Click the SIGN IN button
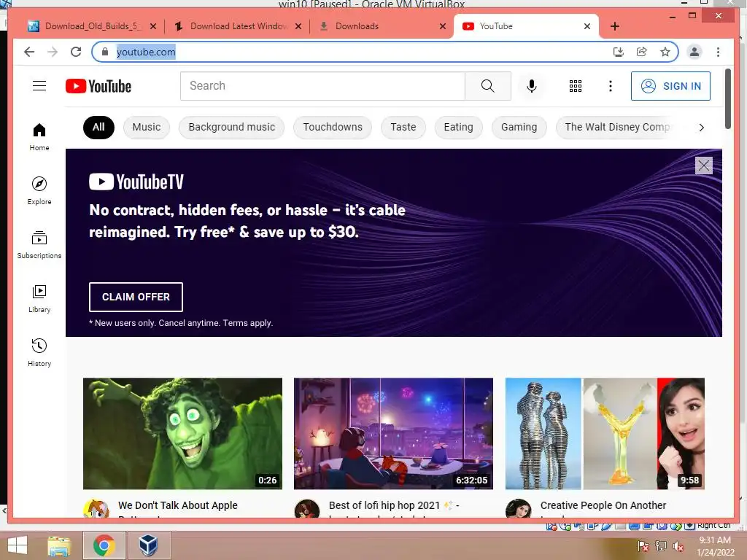The width and height of the screenshot is (747, 560). pyautogui.click(x=670, y=86)
